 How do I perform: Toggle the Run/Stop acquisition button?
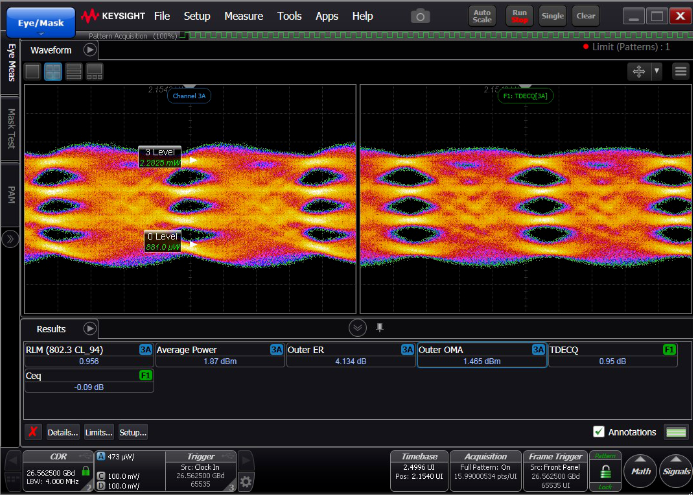[x=520, y=16]
